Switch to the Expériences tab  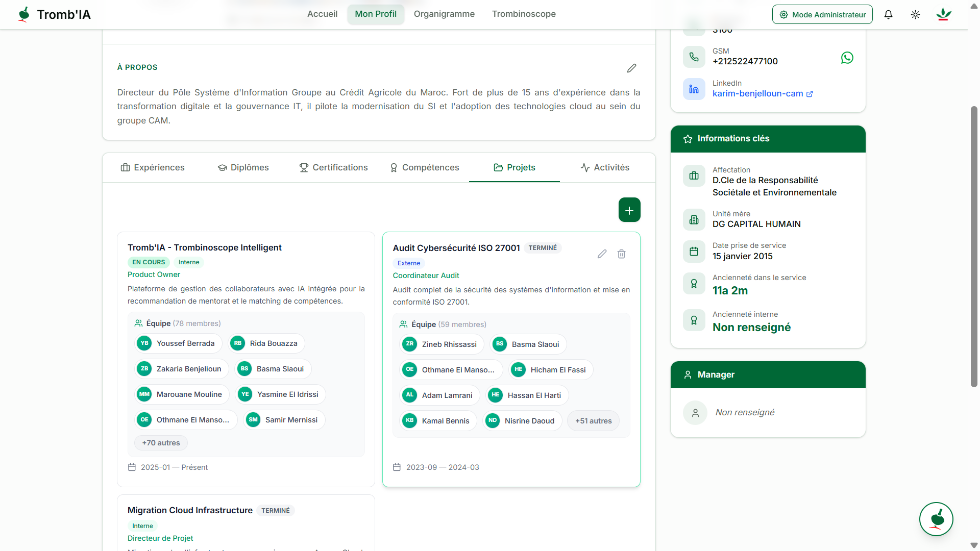click(153, 167)
